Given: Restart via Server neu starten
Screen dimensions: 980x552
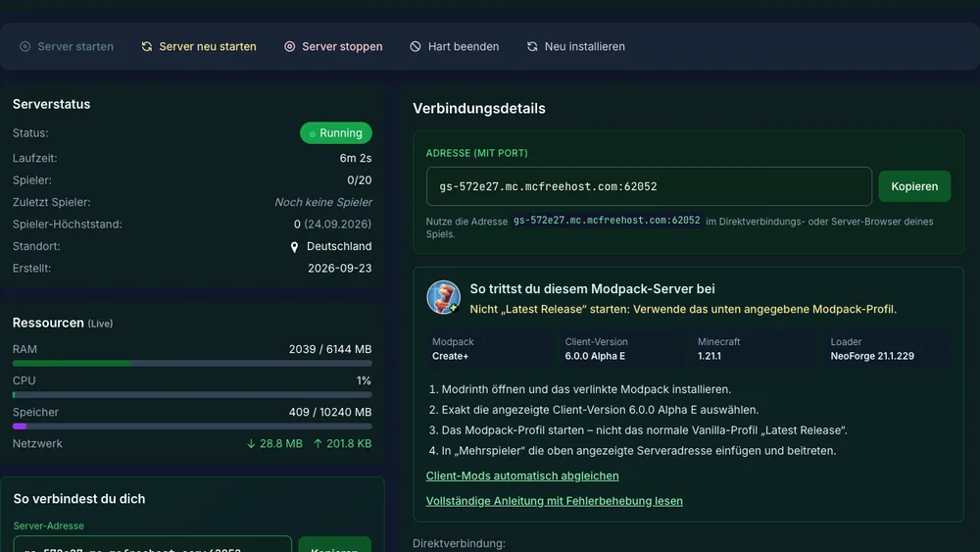Looking at the screenshot, I should pyautogui.click(x=199, y=46).
